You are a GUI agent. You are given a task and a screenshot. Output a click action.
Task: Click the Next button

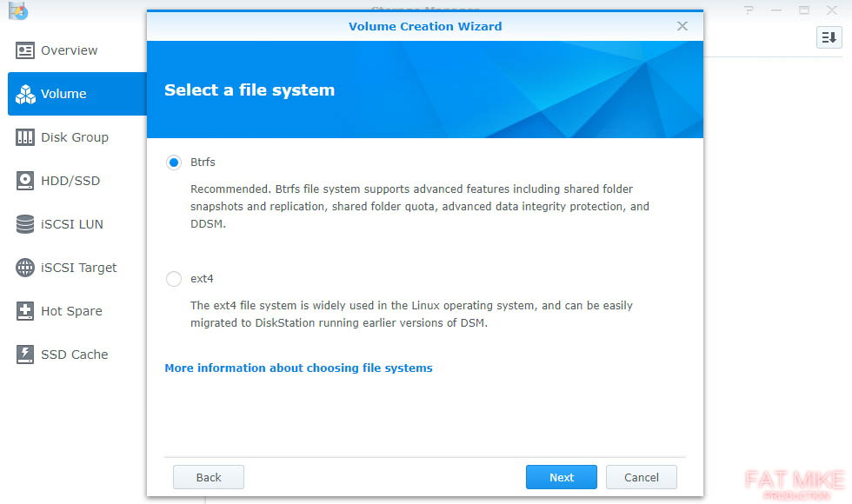562,477
